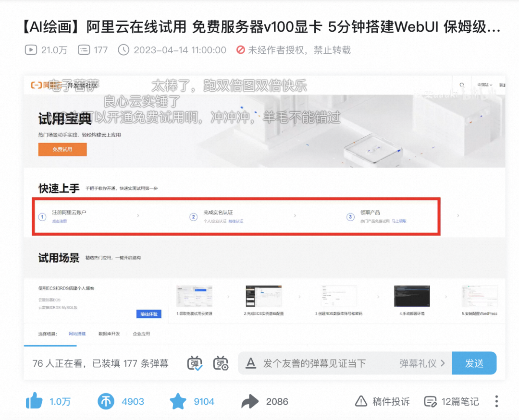This screenshot has height=420, width=519.
Task: Click the like count 1.0万
Action: click(60, 402)
